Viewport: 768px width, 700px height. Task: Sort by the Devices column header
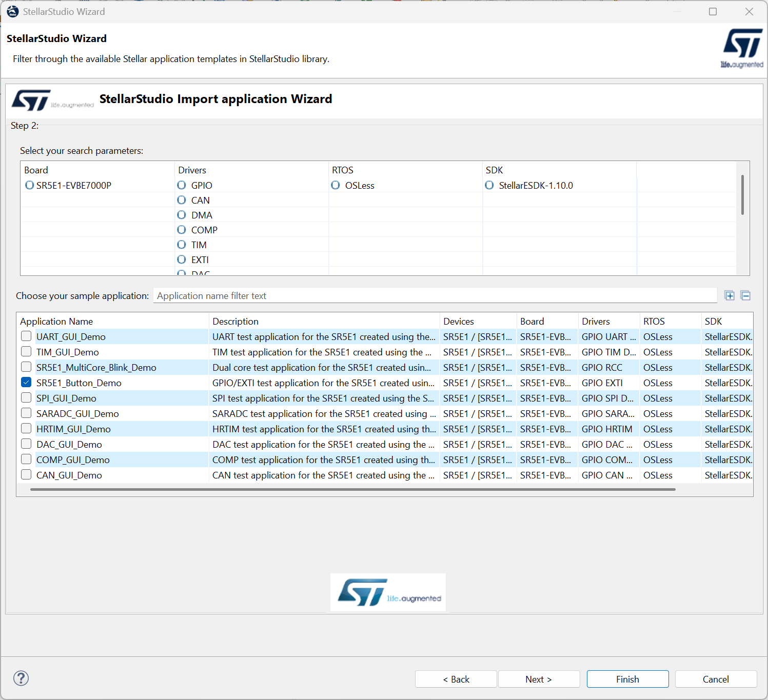tap(478, 321)
